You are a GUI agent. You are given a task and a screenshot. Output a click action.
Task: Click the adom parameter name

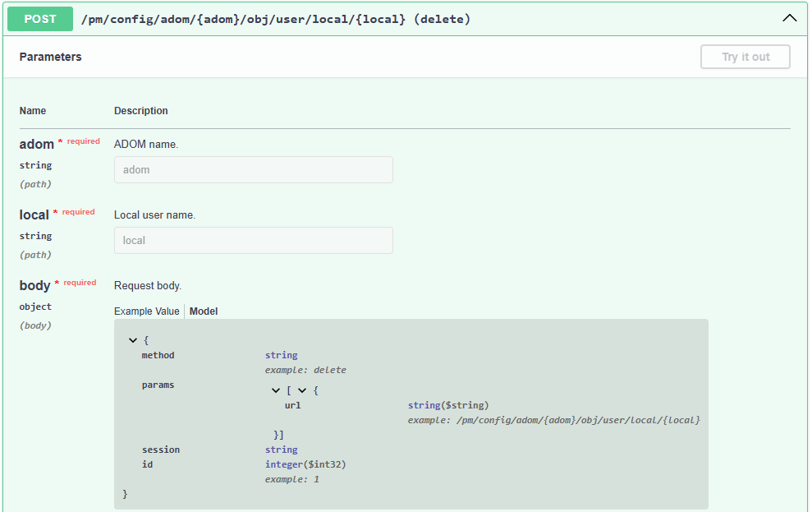click(x=36, y=145)
